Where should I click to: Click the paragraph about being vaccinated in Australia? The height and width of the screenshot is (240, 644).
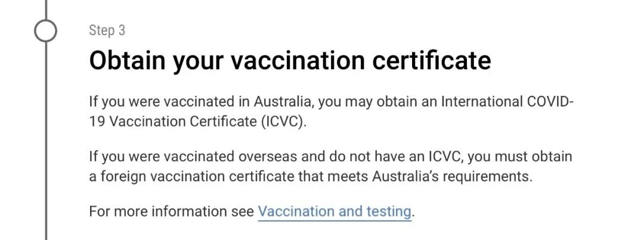coord(331,111)
